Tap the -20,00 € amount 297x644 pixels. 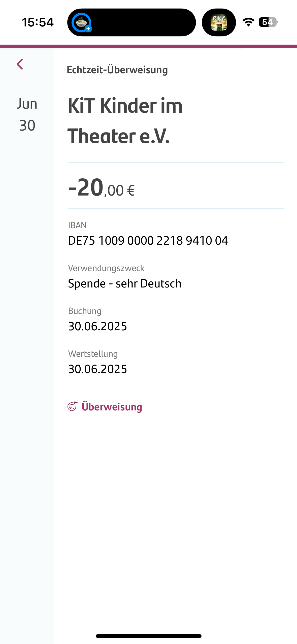(102, 188)
